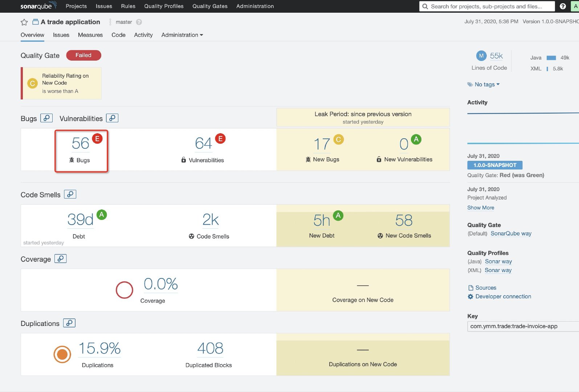Open the 64 vulnerabilities count
Screen dimensions: 579x392
point(203,143)
